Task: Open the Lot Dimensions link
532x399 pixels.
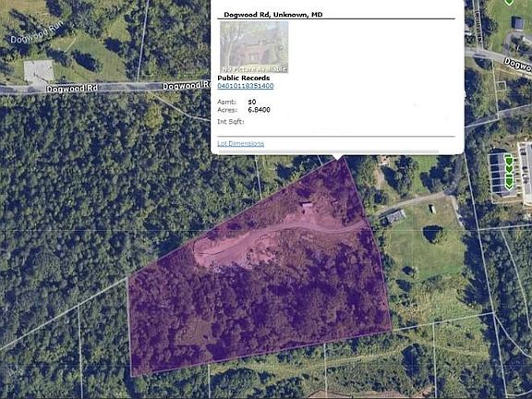Action: point(240,143)
